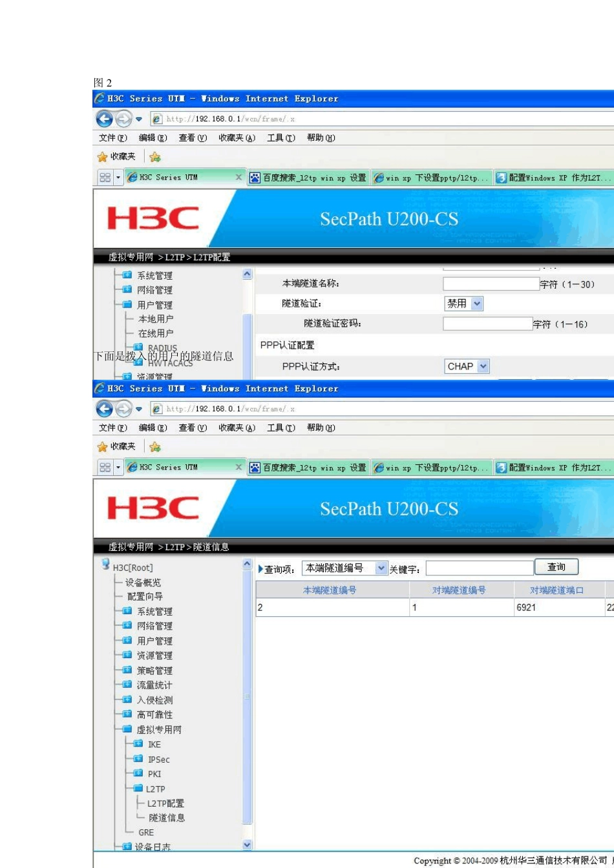Select 在线用户 in the upper window tree
This screenshot has width=614, height=868.
pos(156,333)
